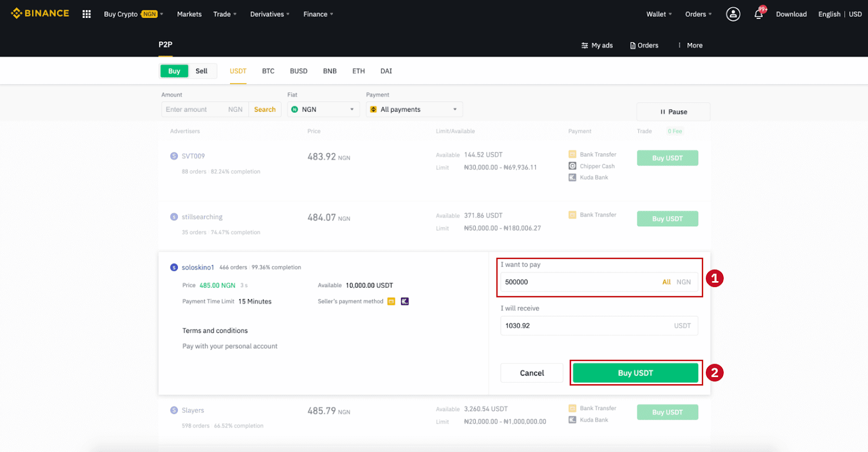Click SVT009 Kuda Bank payment icon
This screenshot has width=868, height=452.
pyautogui.click(x=572, y=177)
